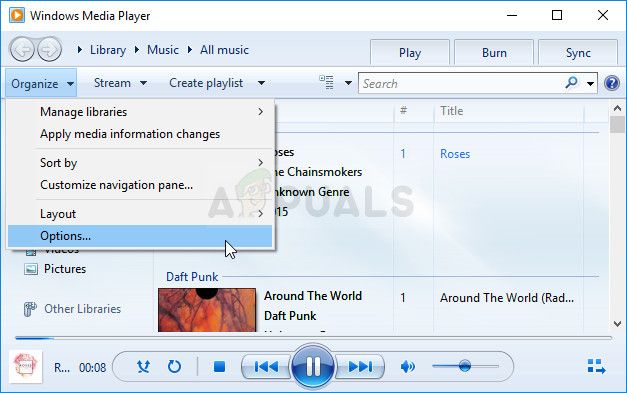The width and height of the screenshot is (627, 393).
Task: Select Options in the Organize menu
Action: click(x=140, y=236)
